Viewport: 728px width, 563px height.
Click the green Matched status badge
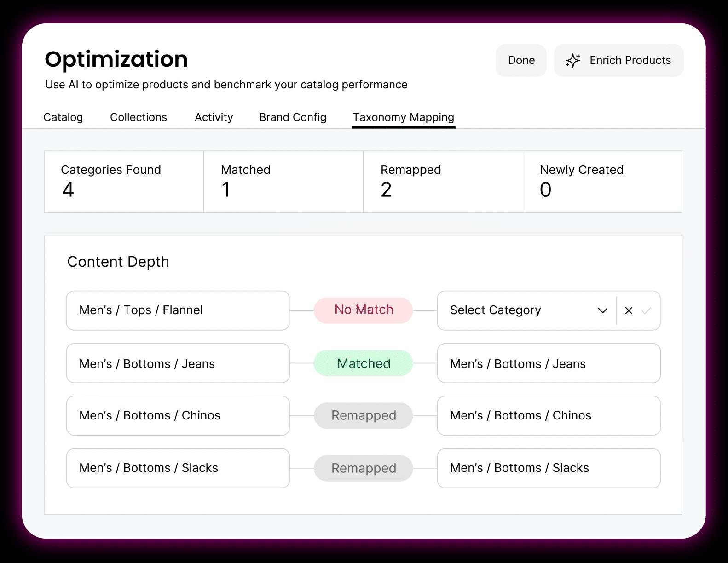364,363
